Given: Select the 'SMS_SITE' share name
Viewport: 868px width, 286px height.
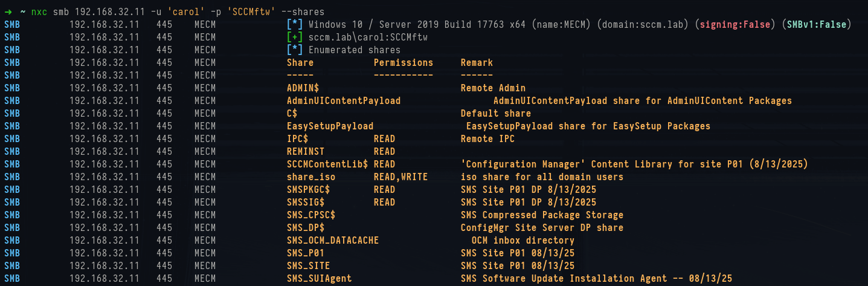Looking at the screenshot, I should pos(309,266).
